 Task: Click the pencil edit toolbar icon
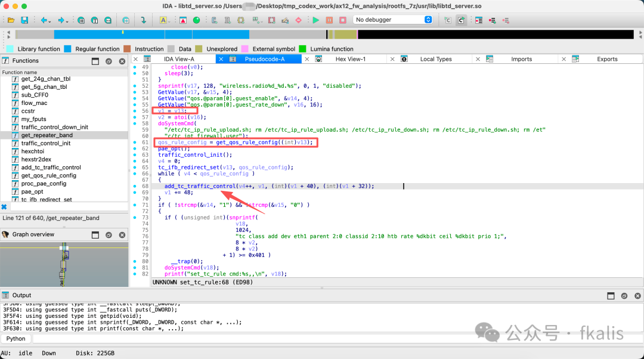click(285, 20)
